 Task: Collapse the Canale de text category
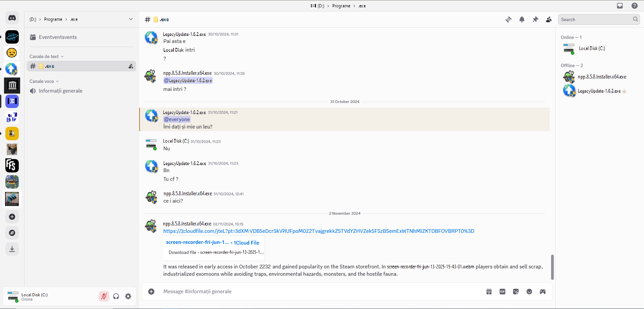coord(46,56)
